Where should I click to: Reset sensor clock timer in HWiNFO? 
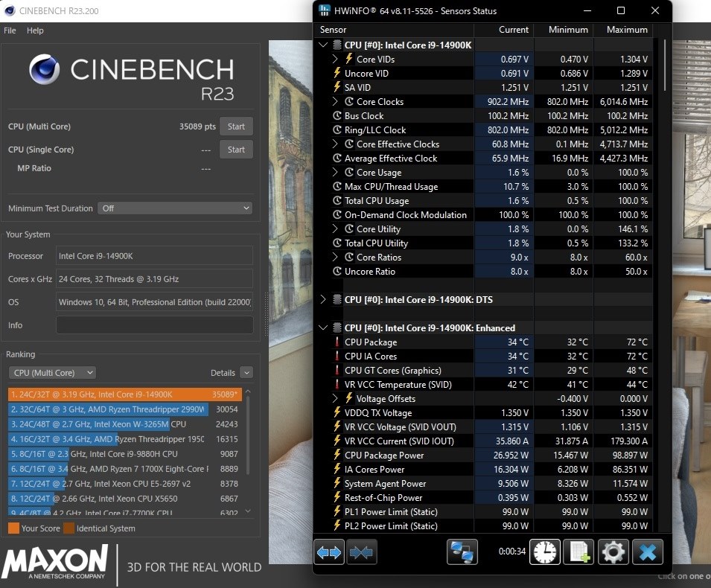[x=544, y=552]
